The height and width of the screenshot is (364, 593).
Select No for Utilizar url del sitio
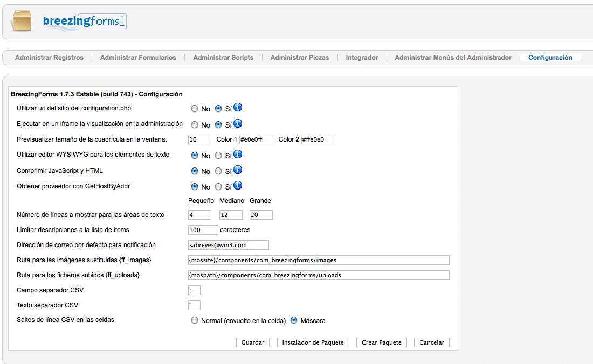(195, 109)
